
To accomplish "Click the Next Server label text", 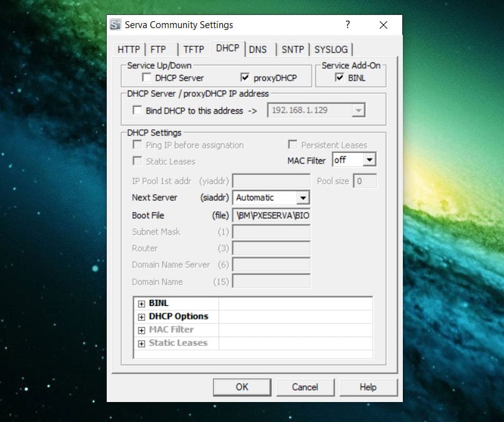I will (x=155, y=197).
